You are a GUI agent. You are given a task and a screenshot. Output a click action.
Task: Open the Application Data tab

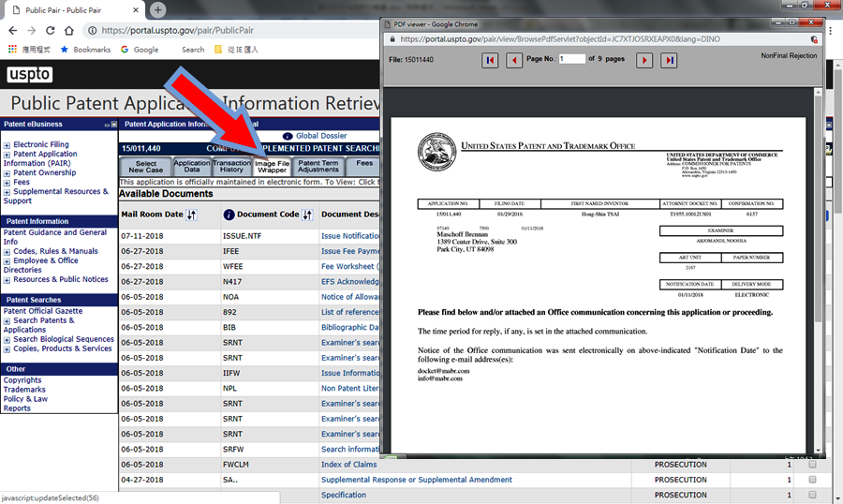(x=191, y=166)
